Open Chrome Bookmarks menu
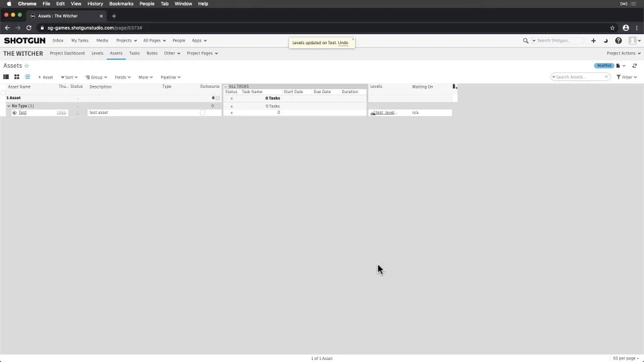This screenshot has width=644, height=362. pos(121,4)
